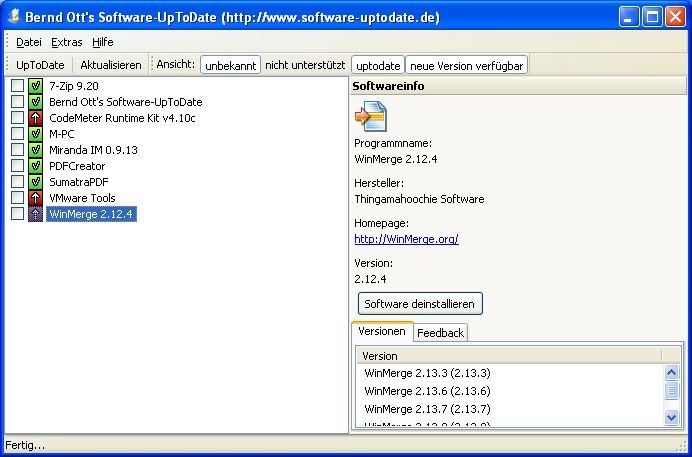Viewport: 692px width, 457px height.
Task: Click the green status icon next to SumatraPDF
Action: [35, 182]
